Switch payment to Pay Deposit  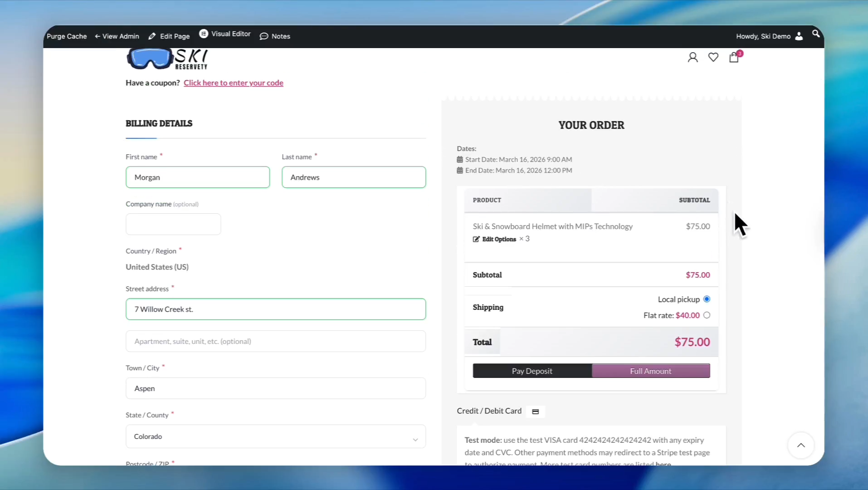point(532,371)
